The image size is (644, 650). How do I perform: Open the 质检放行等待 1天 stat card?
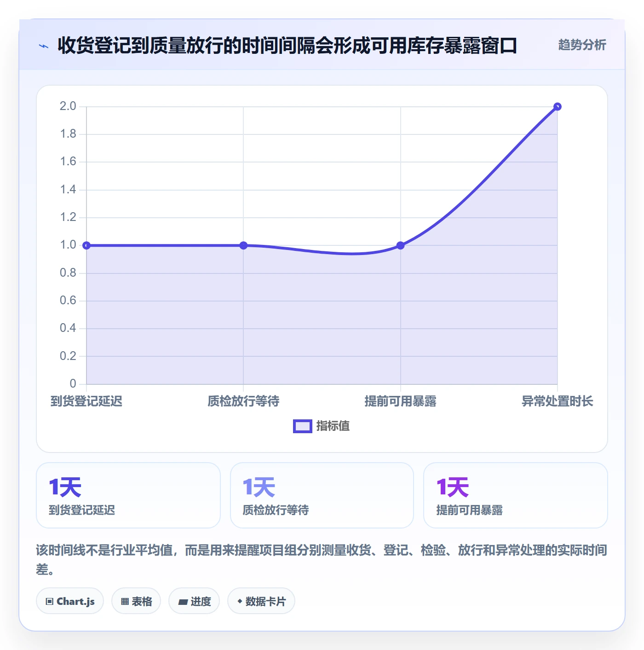(322, 495)
